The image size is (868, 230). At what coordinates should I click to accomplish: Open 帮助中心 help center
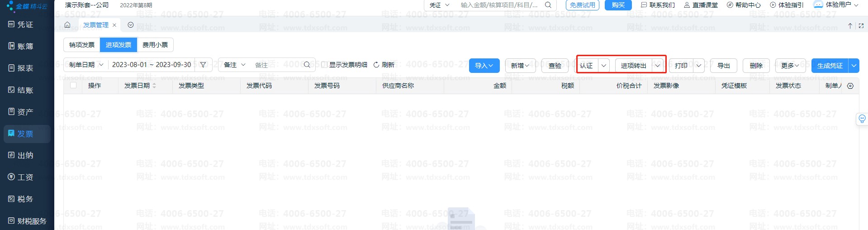(744, 5)
